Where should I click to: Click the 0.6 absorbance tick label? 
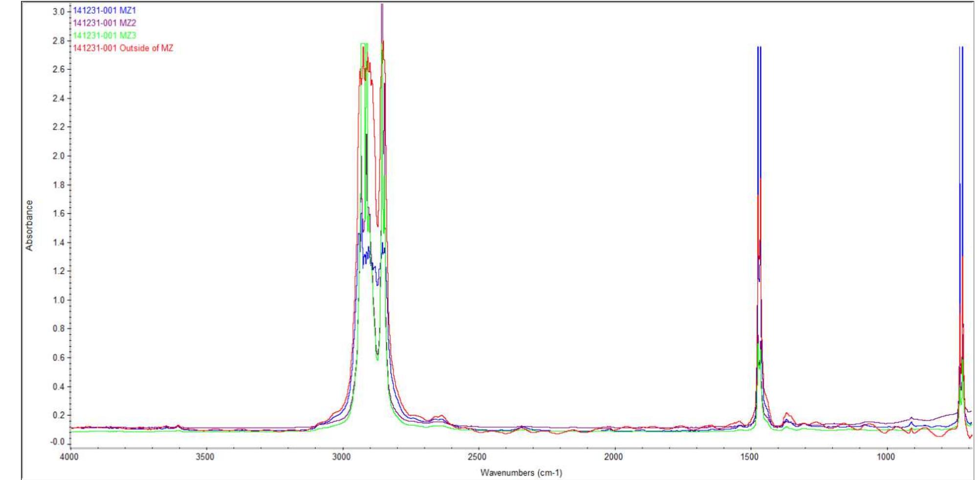pos(59,358)
